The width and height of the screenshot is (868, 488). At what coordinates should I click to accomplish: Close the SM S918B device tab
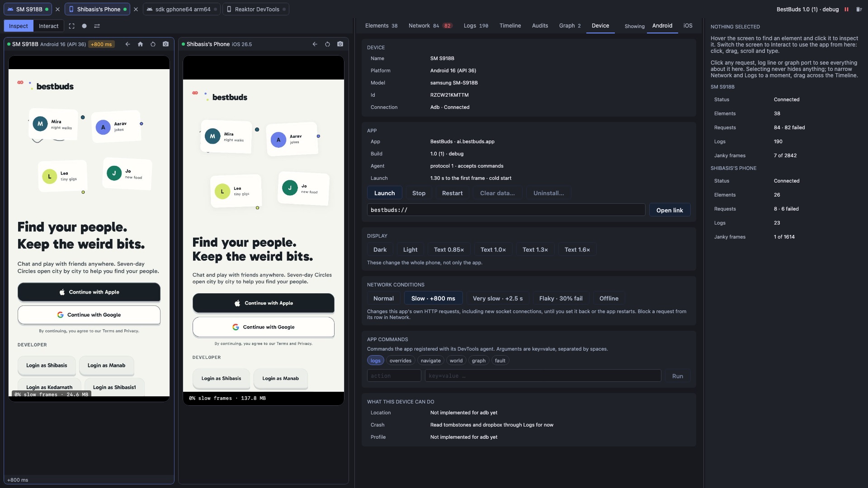pos(57,9)
